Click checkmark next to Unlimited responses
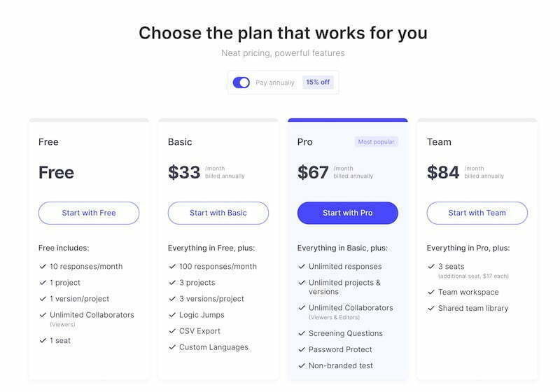 tap(302, 266)
